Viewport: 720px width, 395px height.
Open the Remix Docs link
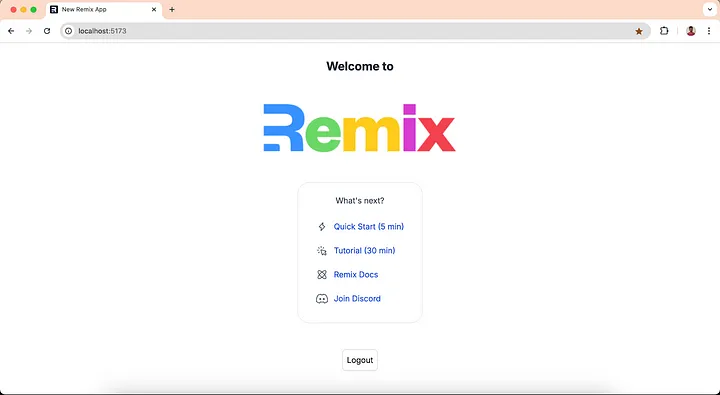pos(356,274)
